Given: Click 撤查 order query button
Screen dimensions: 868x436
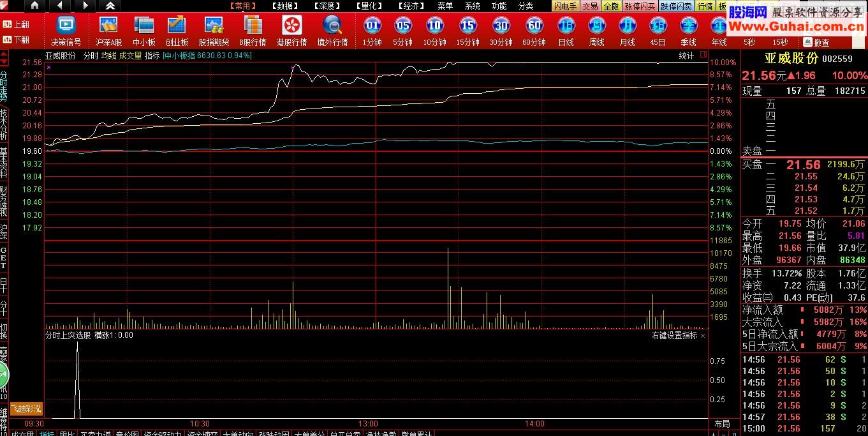Looking at the screenshot, I should (817, 43).
